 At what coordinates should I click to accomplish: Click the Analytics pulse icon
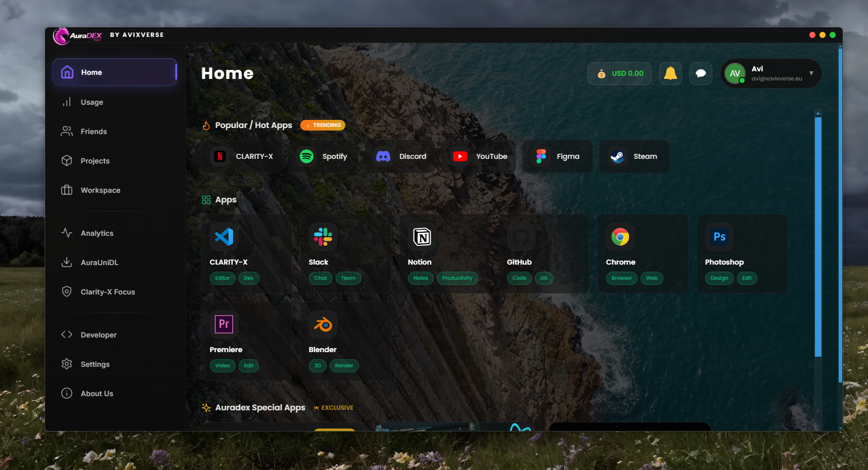coord(67,233)
